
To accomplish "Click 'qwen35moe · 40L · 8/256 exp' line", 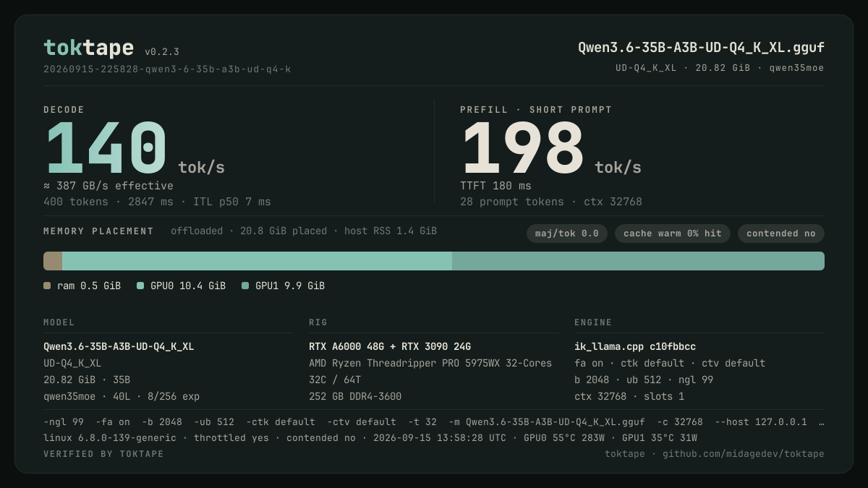I will pos(122,396).
